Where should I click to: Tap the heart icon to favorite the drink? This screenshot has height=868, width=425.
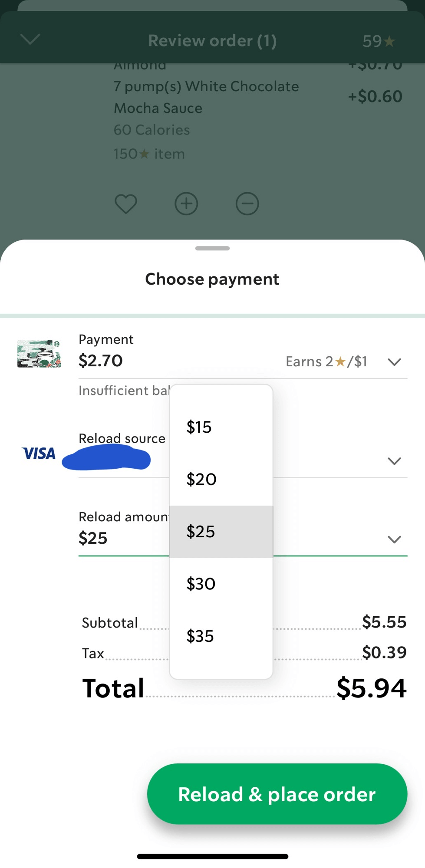pos(125,204)
